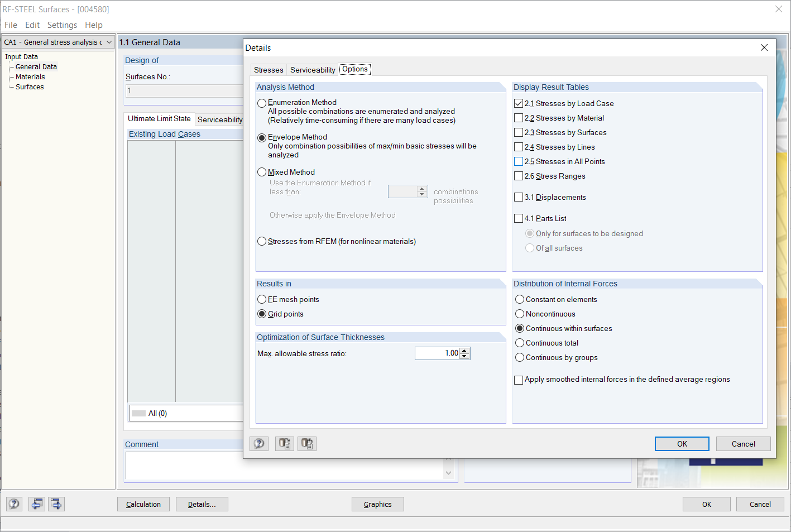791x532 pixels.
Task: Open help from the Details dialog icon
Action: (259, 444)
